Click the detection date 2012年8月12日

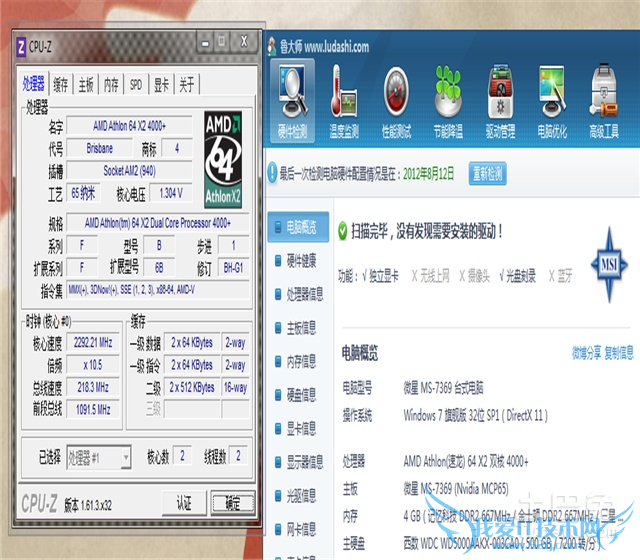tap(428, 174)
